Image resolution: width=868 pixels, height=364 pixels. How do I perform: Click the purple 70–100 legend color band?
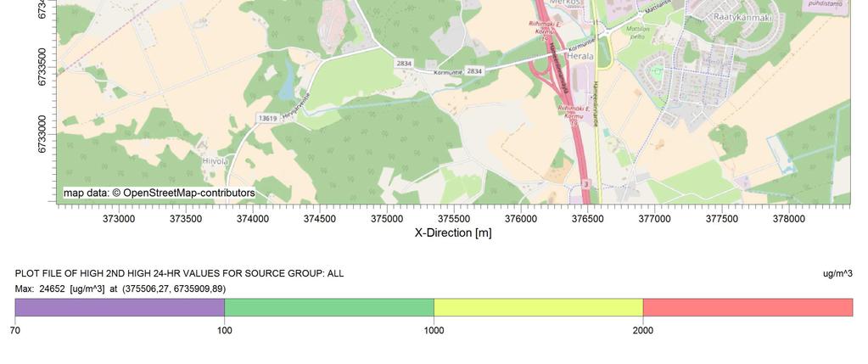120,307
